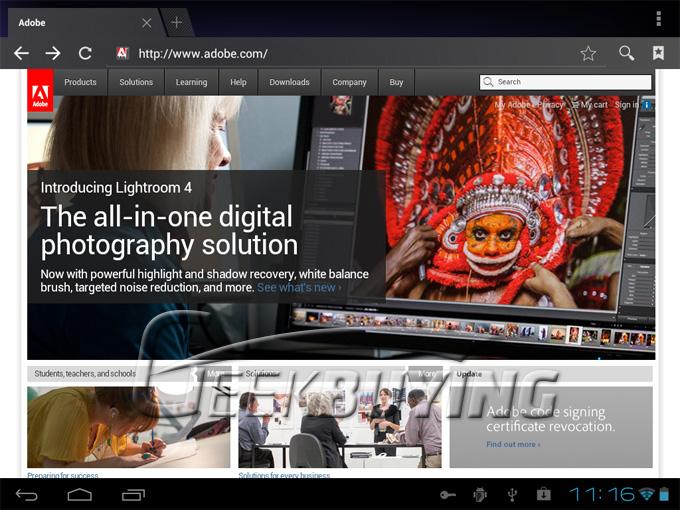Tap the download briefcase icon in status bar
Screen dimensions: 680x510
(543, 494)
